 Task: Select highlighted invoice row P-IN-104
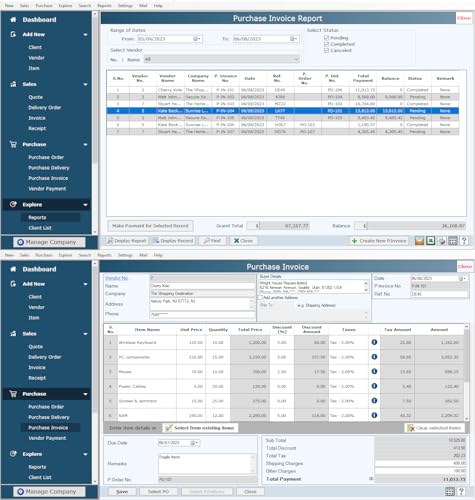(x=283, y=111)
